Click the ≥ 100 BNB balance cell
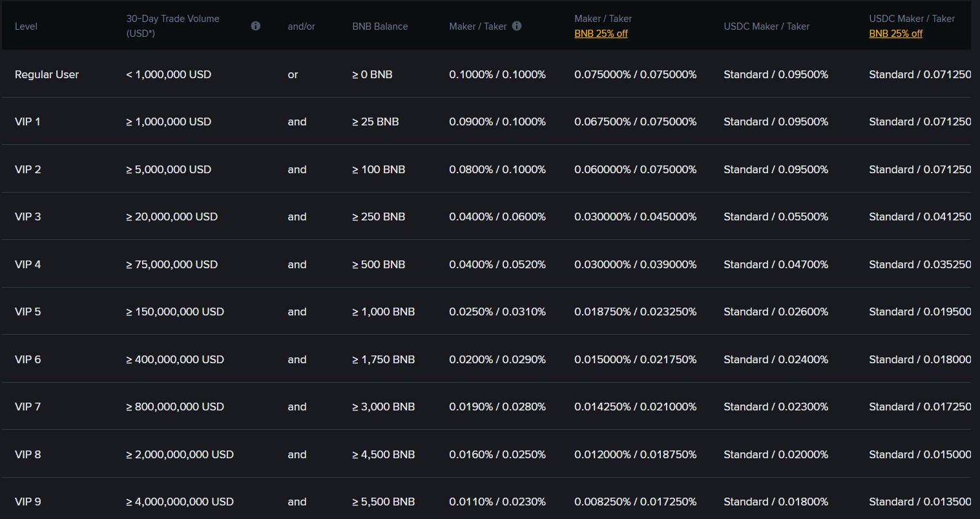Screen dimensions: 980x519 pos(379,169)
